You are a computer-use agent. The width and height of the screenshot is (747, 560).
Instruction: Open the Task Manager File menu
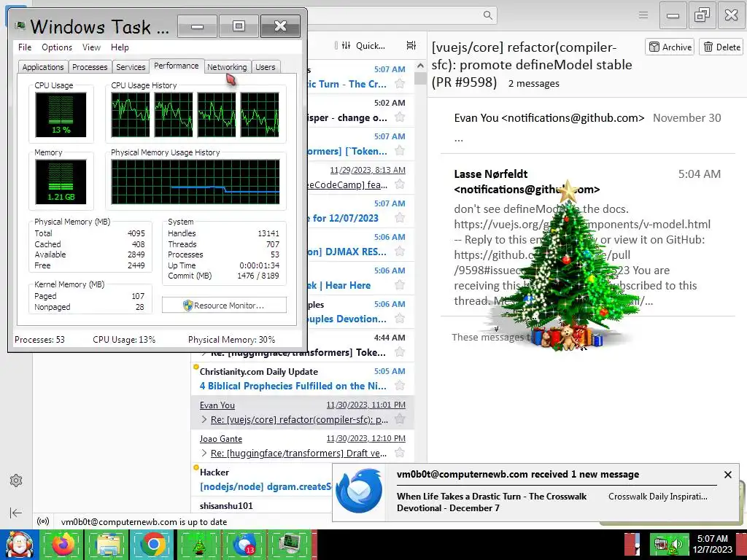coord(25,47)
